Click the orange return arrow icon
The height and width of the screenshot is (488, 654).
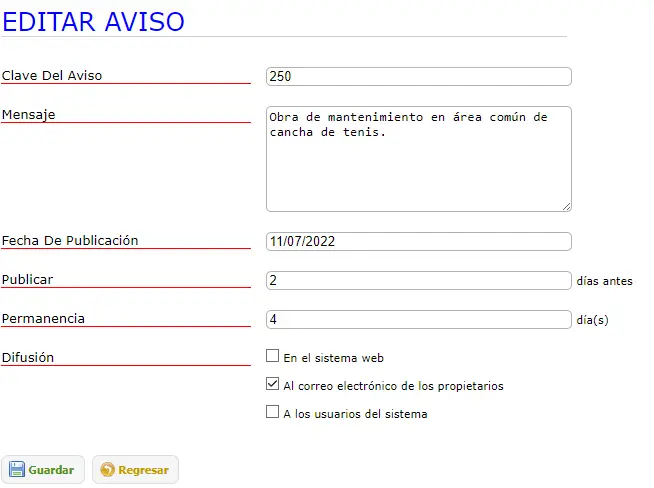(x=107, y=470)
